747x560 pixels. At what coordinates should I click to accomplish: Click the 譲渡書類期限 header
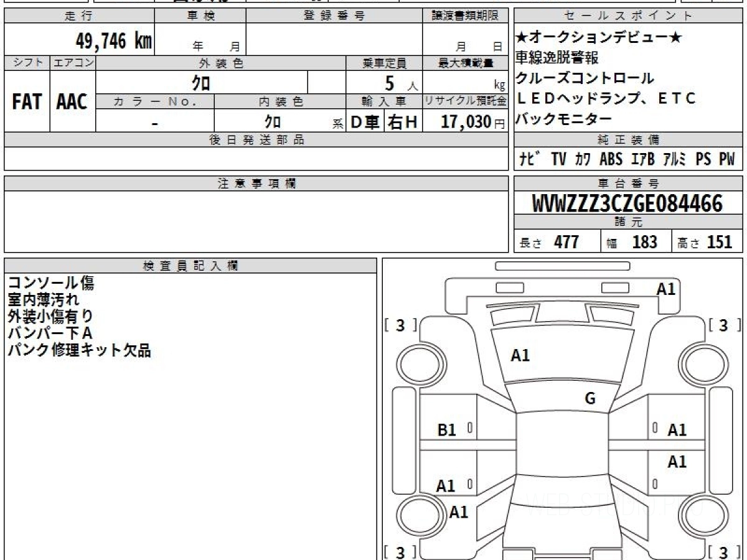[465, 16]
